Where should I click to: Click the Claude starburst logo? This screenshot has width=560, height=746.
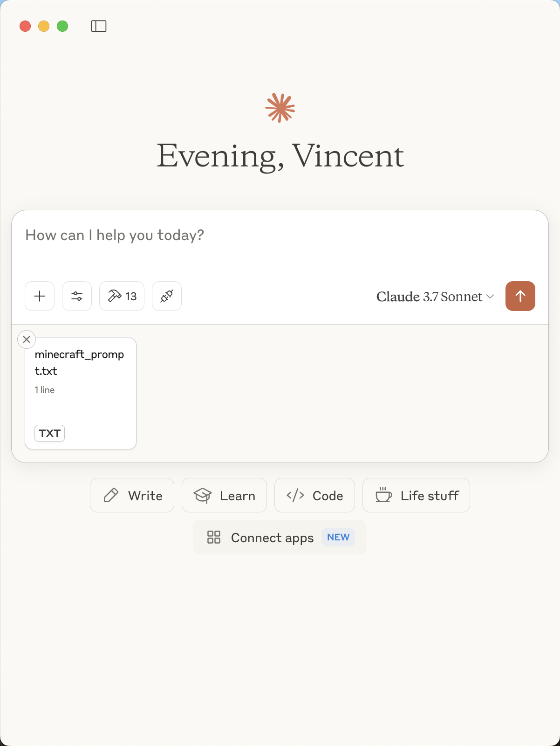point(280,108)
